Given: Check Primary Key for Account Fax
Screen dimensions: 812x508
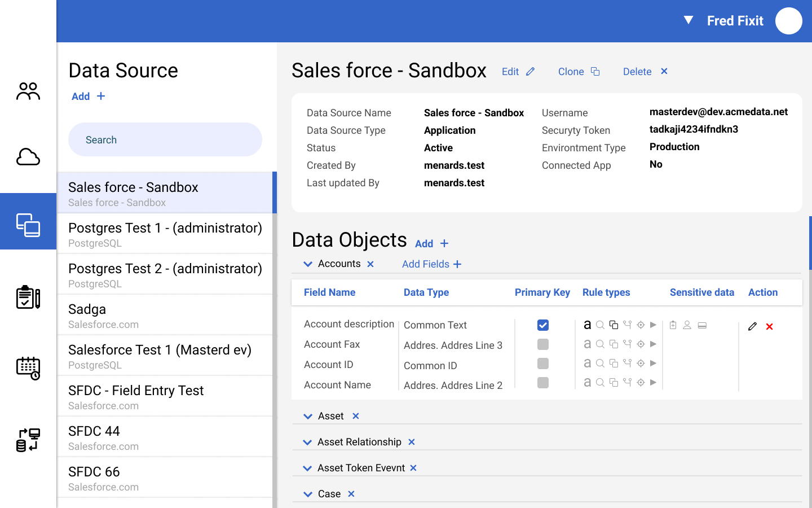Looking at the screenshot, I should [x=543, y=344].
